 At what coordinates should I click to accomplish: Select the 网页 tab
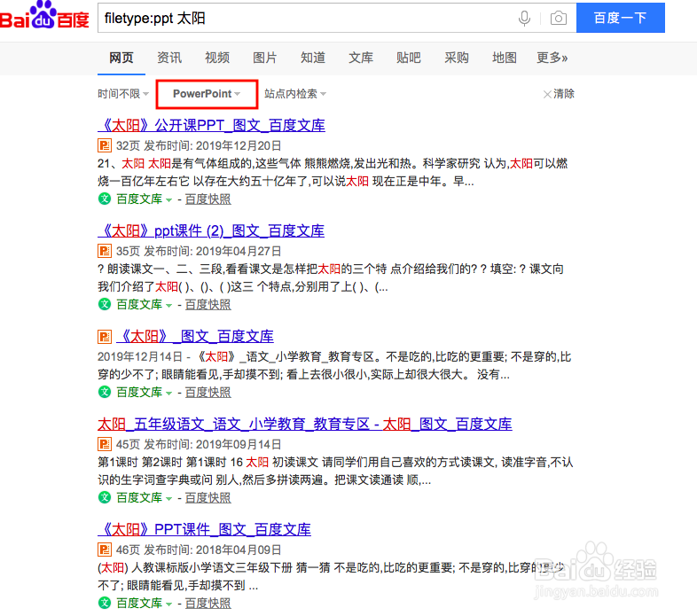click(x=121, y=58)
